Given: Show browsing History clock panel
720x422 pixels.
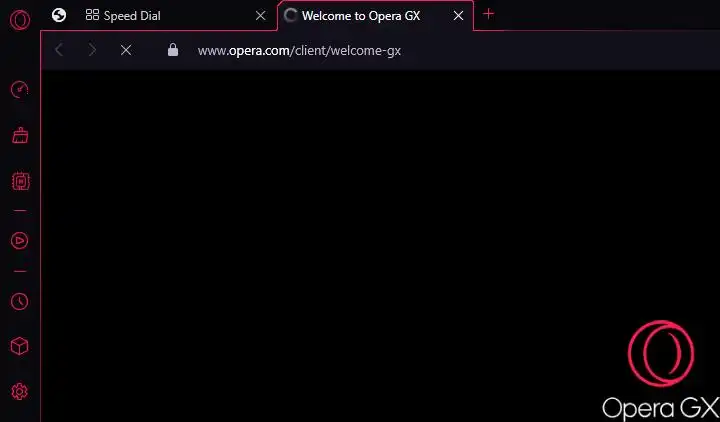Looking at the screenshot, I should [x=19, y=301].
